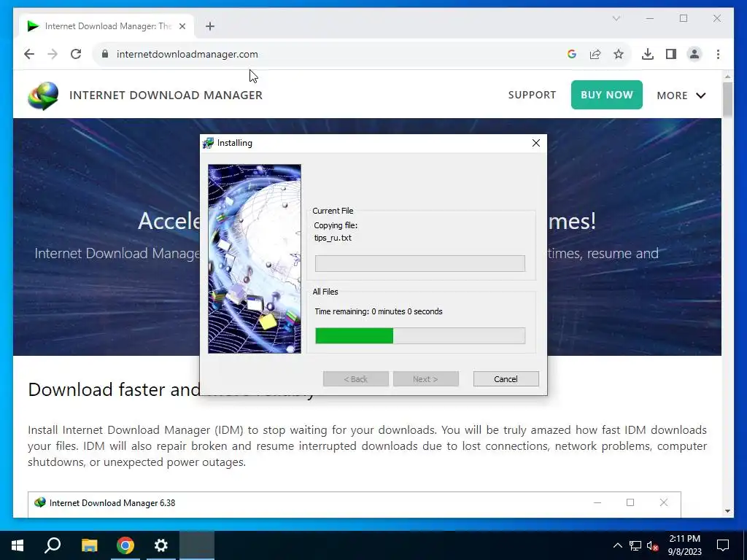The image size is (747, 560).
Task: Click the page scrollbar thumb
Action: pos(727,99)
